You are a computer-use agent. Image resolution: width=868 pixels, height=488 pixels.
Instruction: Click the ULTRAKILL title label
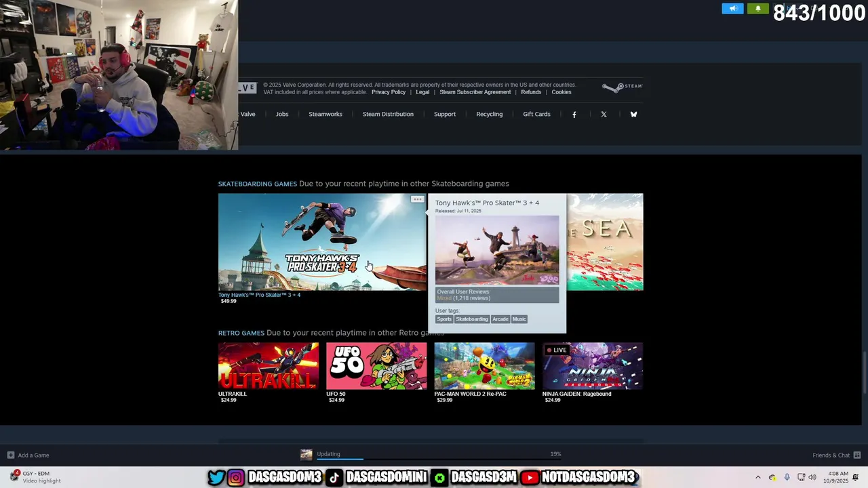pos(233,394)
